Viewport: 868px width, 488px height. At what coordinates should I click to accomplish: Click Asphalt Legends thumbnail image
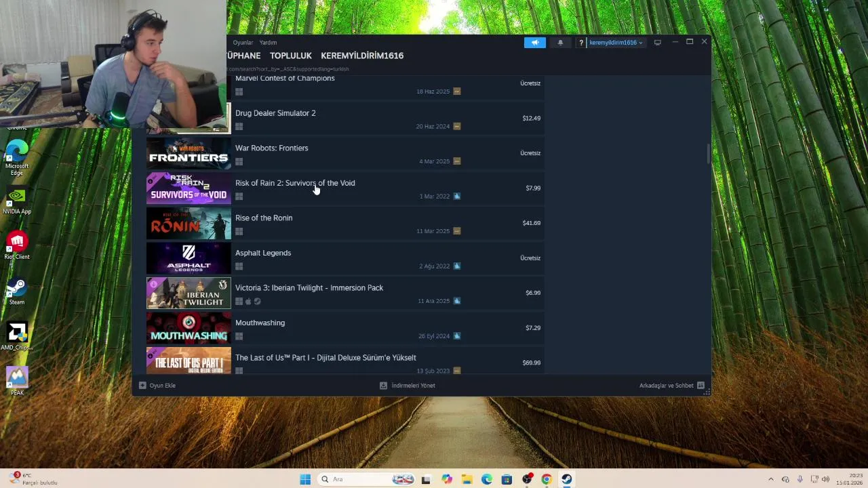click(x=189, y=258)
